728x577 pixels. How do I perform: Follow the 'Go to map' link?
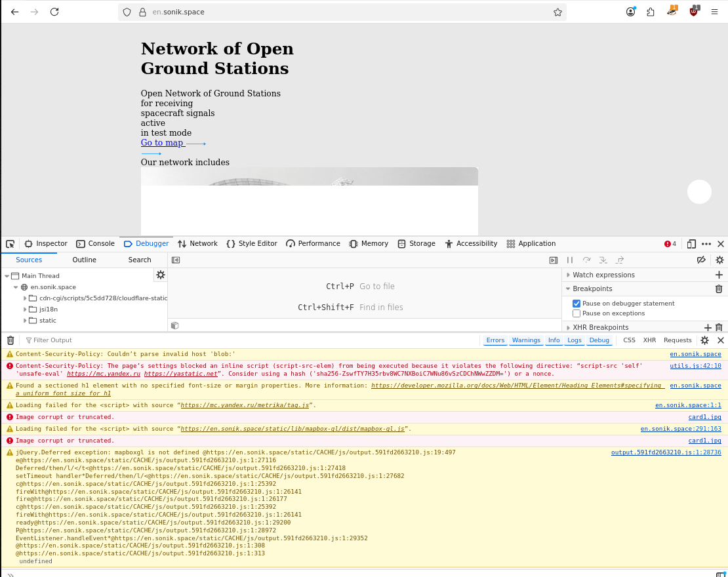tap(162, 143)
